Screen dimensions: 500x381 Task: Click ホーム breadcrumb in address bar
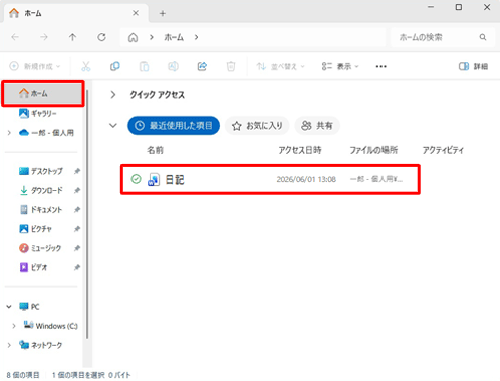coord(174,37)
